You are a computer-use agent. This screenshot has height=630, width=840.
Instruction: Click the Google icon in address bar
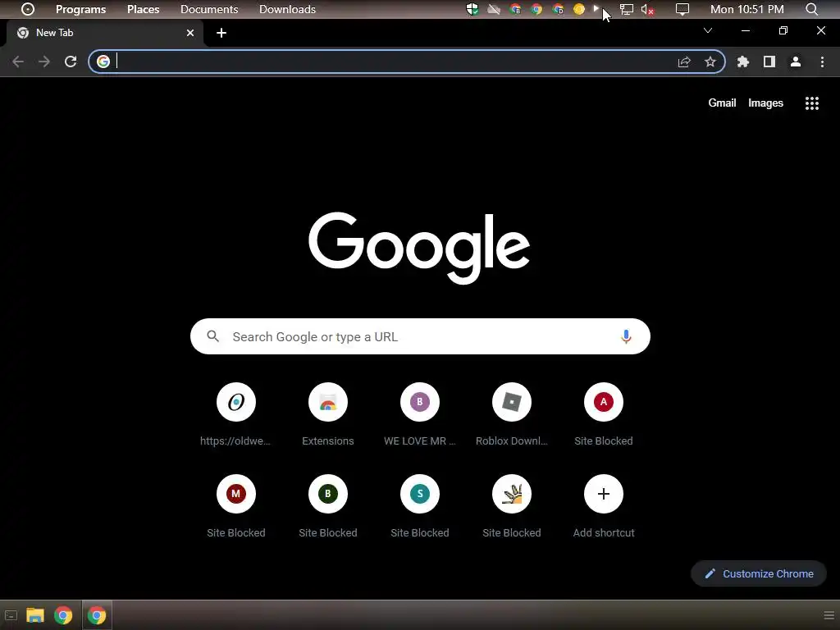coord(103,62)
